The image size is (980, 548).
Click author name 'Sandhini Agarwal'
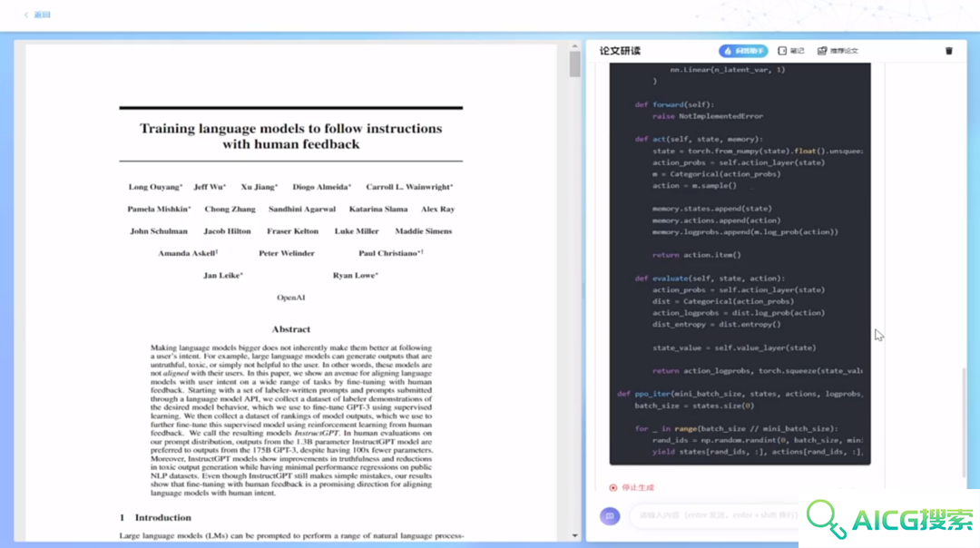[x=302, y=209]
